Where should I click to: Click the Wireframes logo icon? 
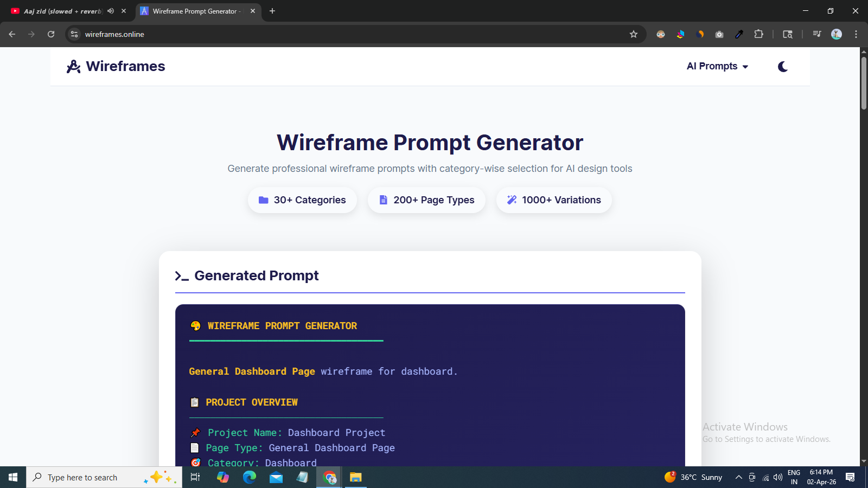pos(73,66)
